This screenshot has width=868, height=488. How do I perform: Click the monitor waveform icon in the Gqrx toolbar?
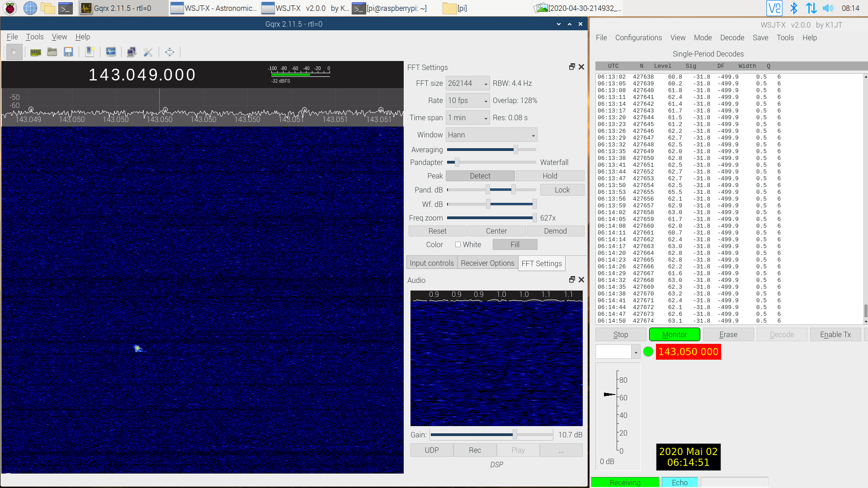(111, 52)
